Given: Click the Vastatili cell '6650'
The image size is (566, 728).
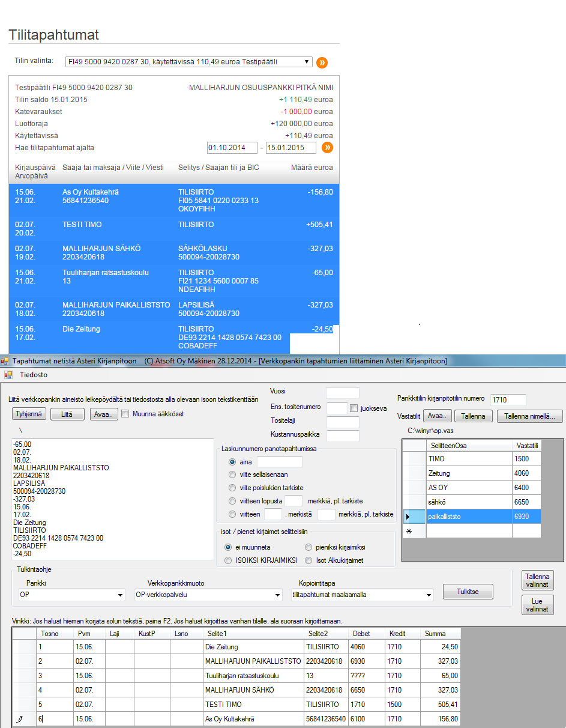Looking at the screenshot, I should tap(526, 502).
